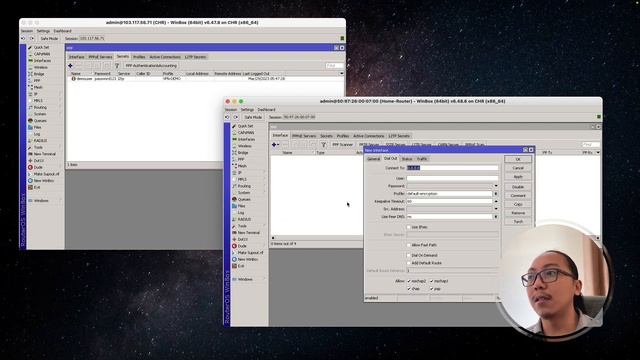Switch to General tab in New Interface
The image size is (640, 360).
[x=373, y=159]
